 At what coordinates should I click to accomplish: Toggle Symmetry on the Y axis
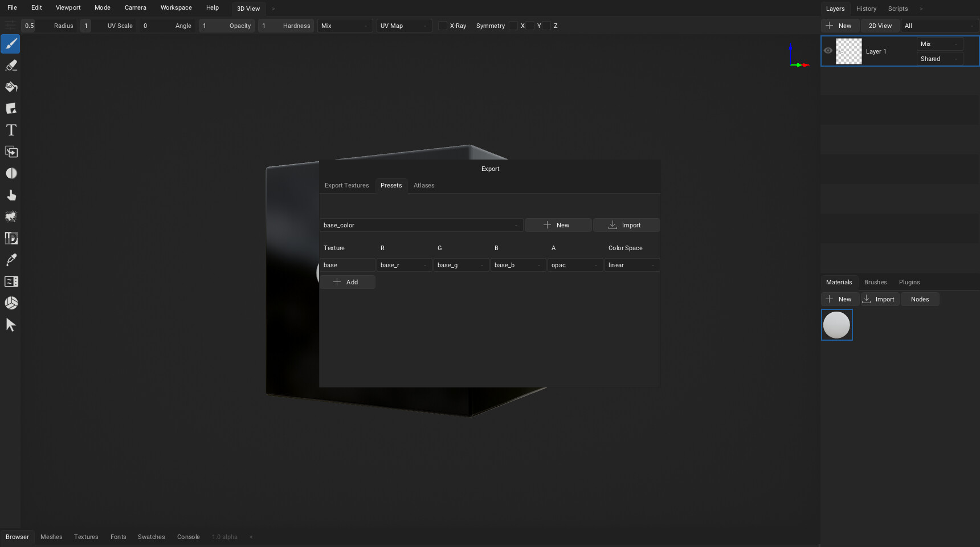(530, 26)
